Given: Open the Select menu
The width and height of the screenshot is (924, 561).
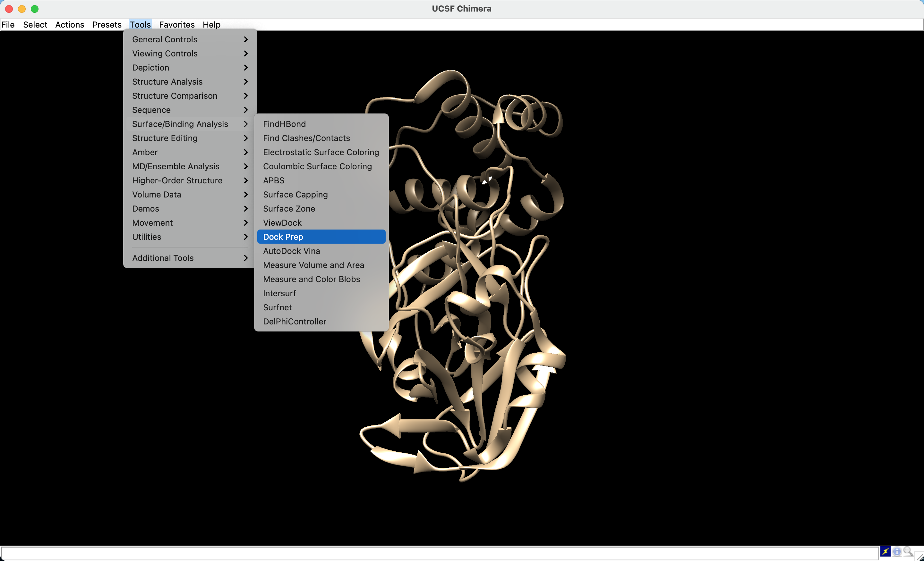Looking at the screenshot, I should [x=35, y=25].
